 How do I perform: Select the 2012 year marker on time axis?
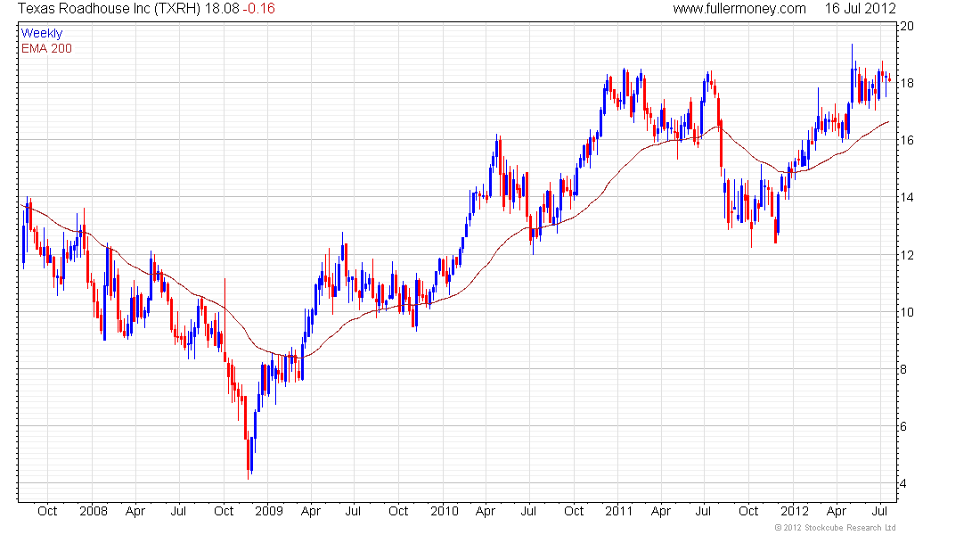794,511
